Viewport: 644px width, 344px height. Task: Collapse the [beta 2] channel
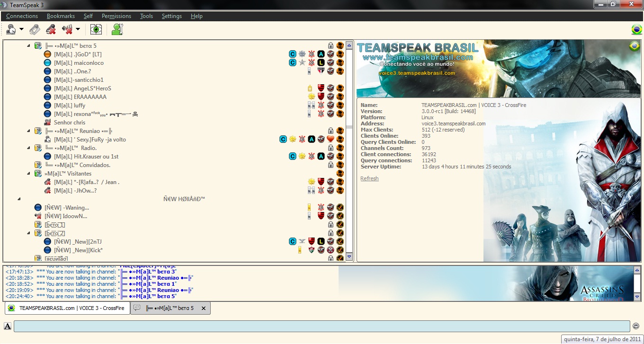[x=28, y=233]
